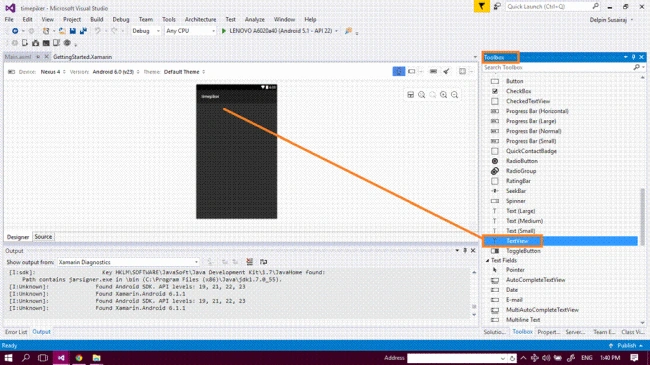Screen dimensions: 650x365
Task: Click Clear All in Output panel
Action: pos(249,262)
